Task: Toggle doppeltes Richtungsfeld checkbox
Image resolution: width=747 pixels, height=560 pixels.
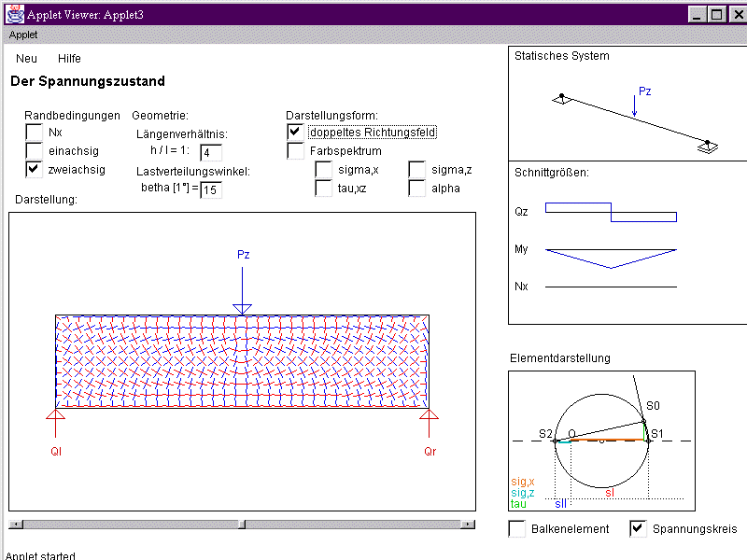Action: click(x=295, y=133)
